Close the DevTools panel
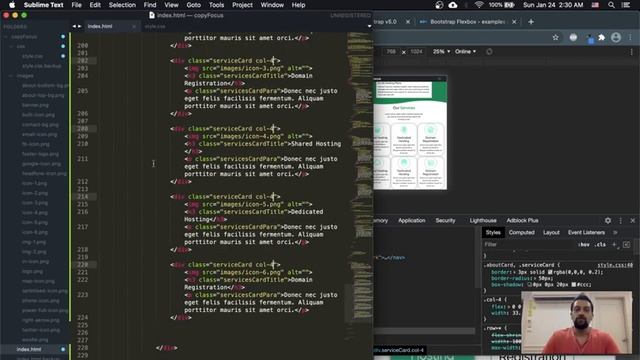This screenshot has height=360, width=640. pyautogui.click(x=633, y=220)
